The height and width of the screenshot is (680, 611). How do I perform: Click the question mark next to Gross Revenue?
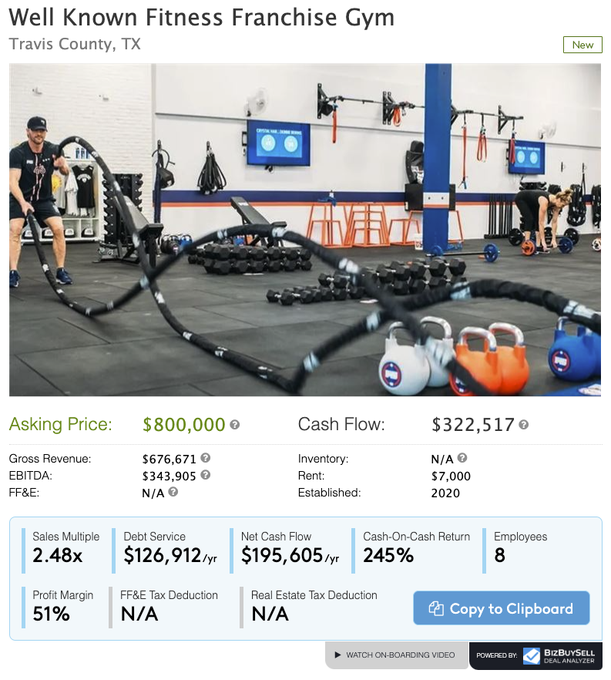(x=206, y=458)
